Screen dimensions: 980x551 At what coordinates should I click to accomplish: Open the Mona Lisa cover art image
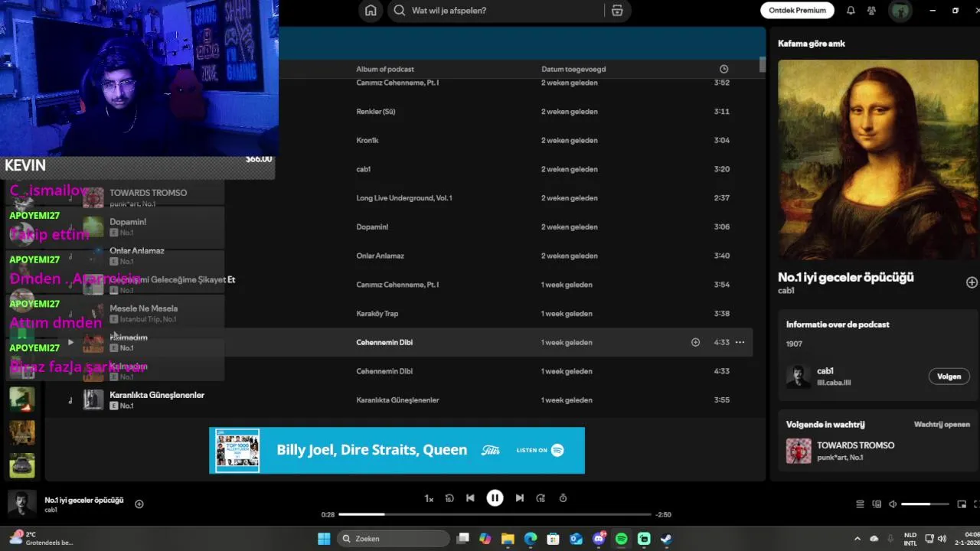click(877, 160)
